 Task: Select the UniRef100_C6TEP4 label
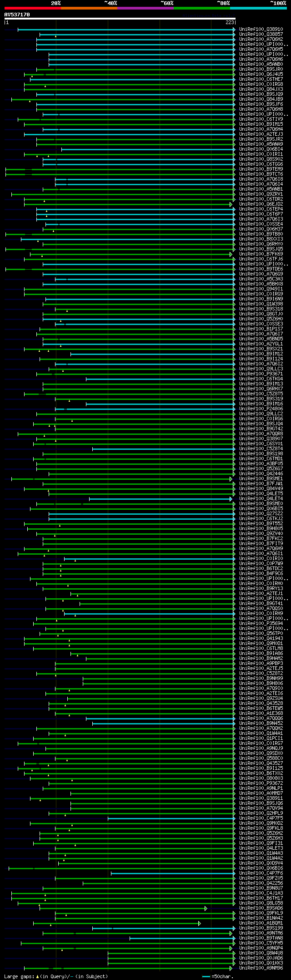pos(261,209)
